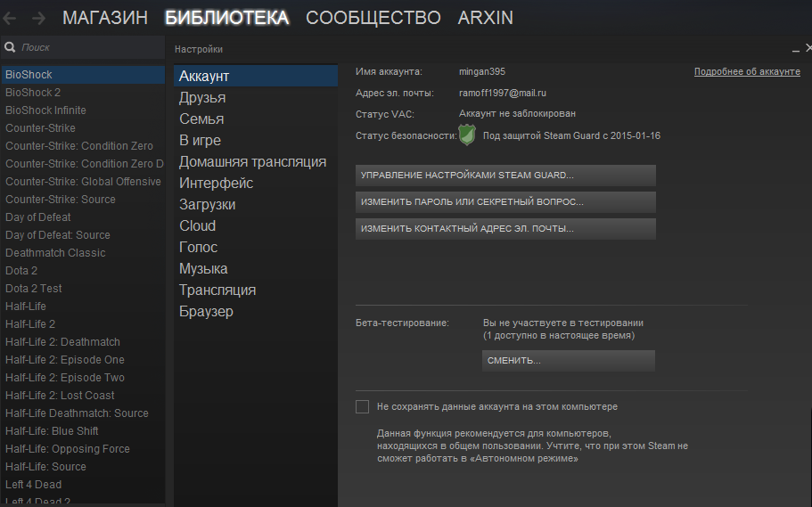Focus the Поиск library search field
The image size is (812, 507).
[83, 47]
